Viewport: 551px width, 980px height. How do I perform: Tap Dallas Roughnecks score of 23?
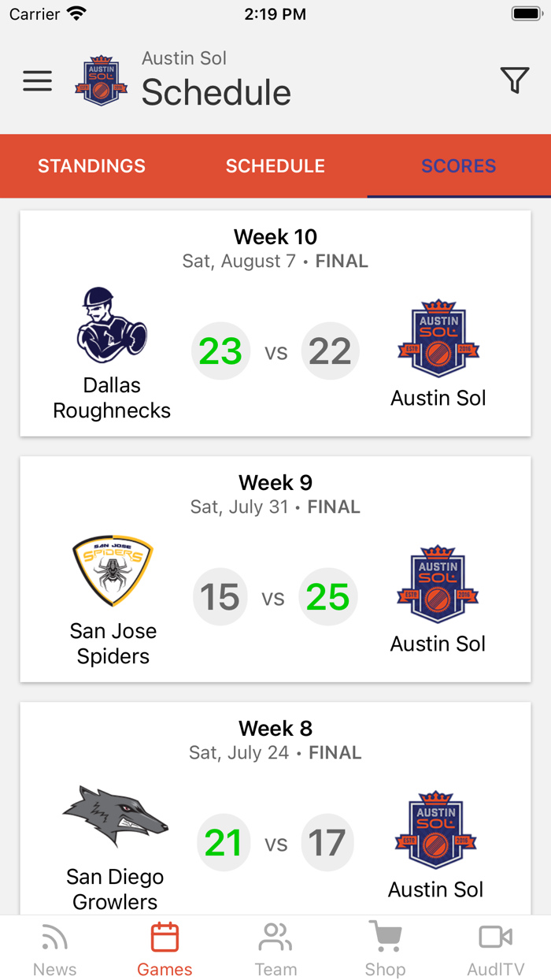point(220,351)
